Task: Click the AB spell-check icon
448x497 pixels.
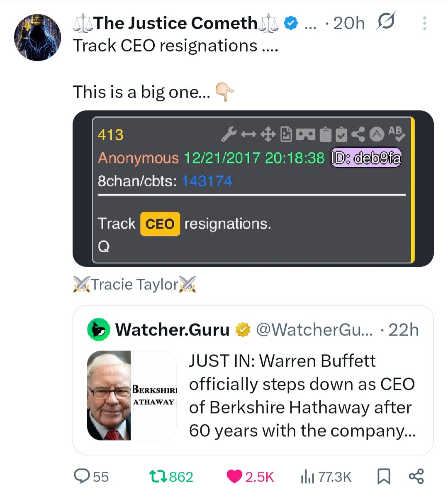Action: (396, 134)
